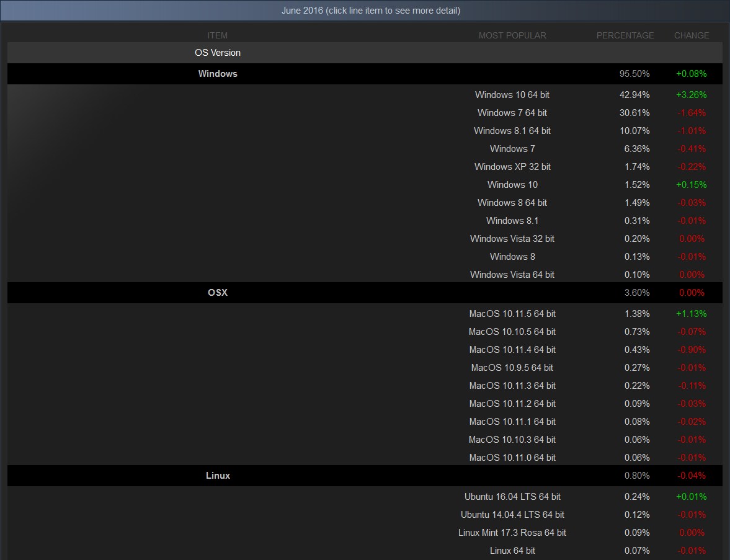Click the 3.60% OSX total percentage
The width and height of the screenshot is (730, 560).
click(637, 292)
